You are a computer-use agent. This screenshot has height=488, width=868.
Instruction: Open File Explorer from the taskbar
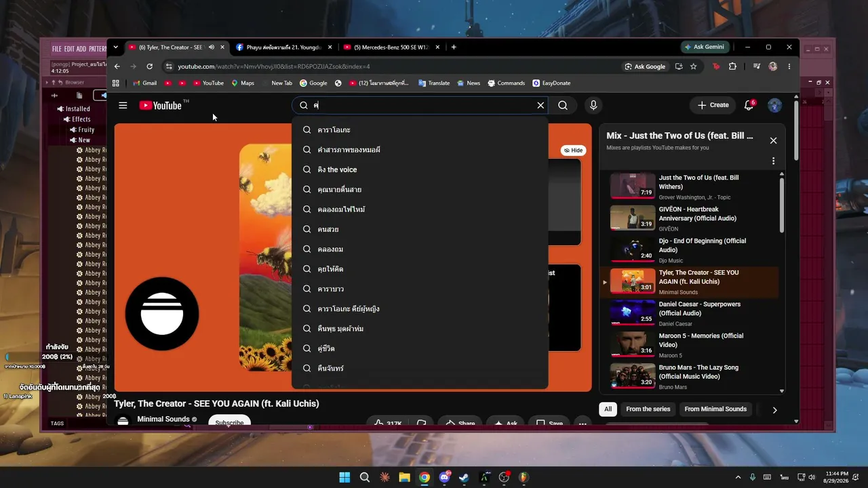(x=404, y=477)
